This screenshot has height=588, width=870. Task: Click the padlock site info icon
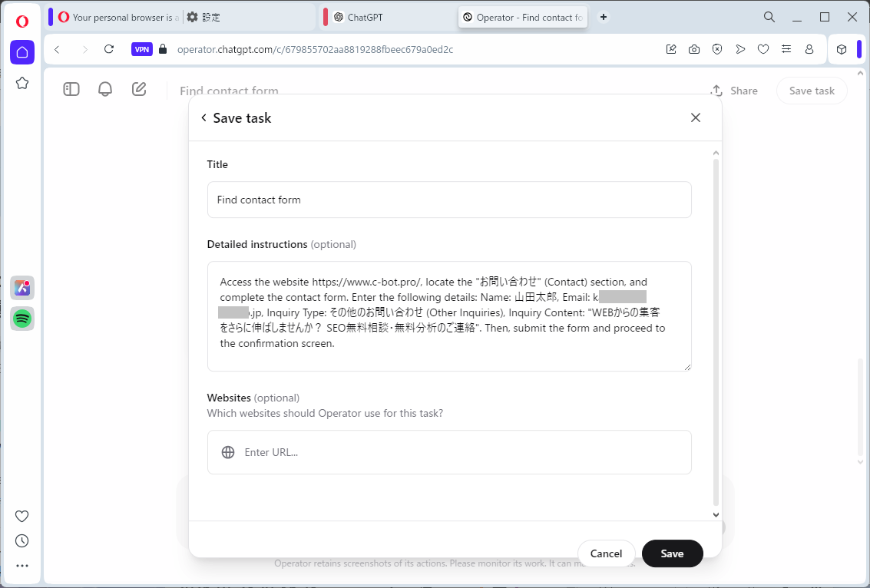[x=163, y=49]
